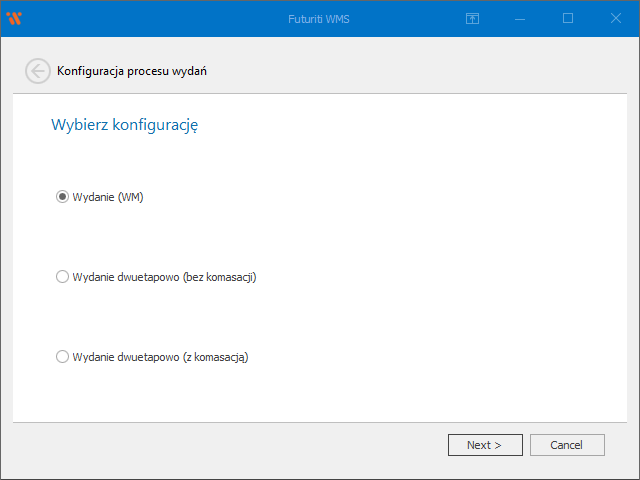The image size is (640, 480).
Task: Select the Wydanie (WM) radio button
Action: tap(62, 197)
